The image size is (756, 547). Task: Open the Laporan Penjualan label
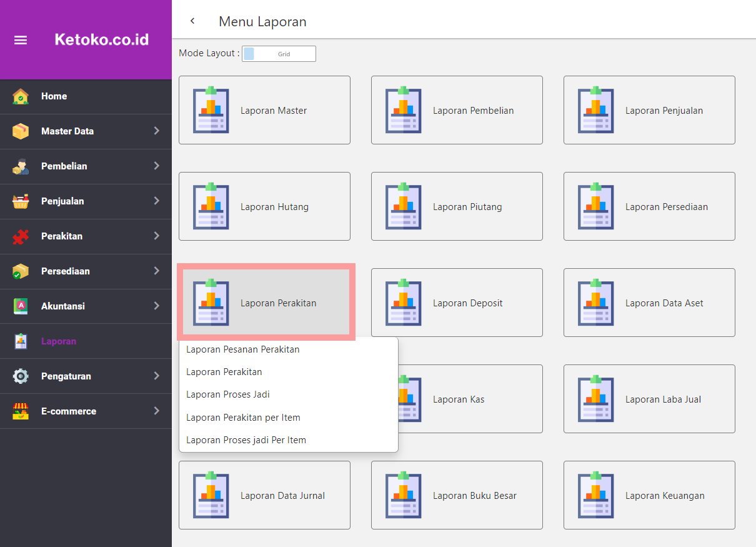664,111
